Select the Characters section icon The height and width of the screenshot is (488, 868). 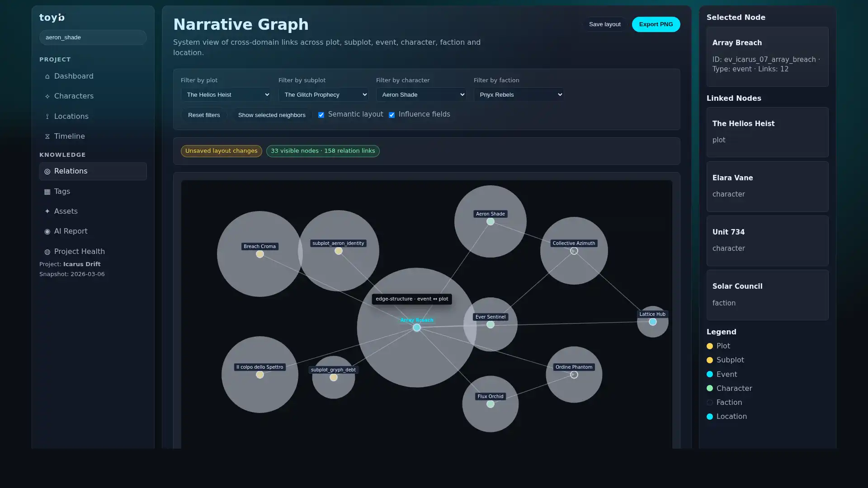(x=47, y=97)
